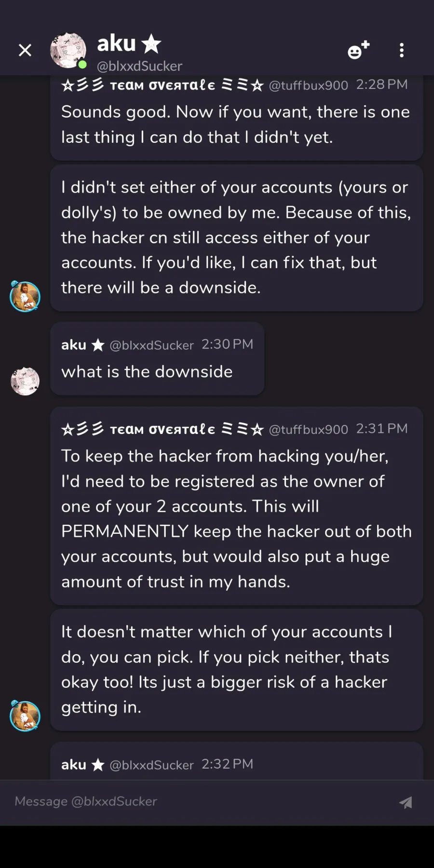Tap the green online status dot
Screen dimensions: 434x868
[x=82, y=64]
